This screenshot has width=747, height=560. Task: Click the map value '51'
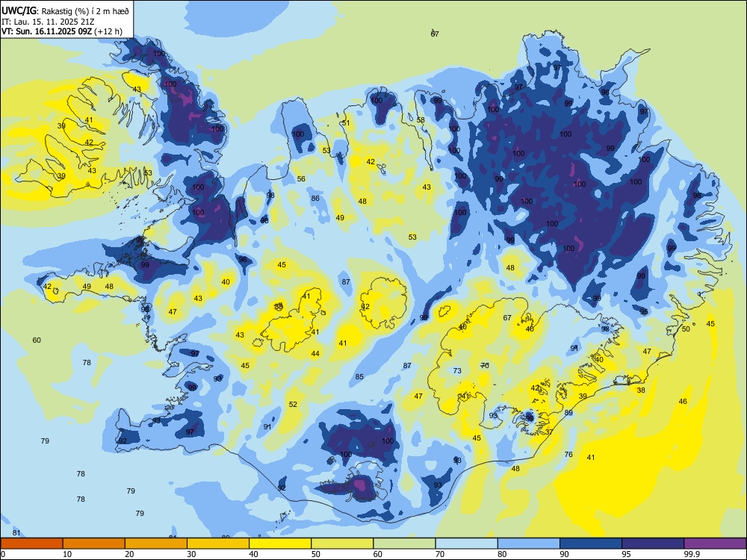pos(346,123)
